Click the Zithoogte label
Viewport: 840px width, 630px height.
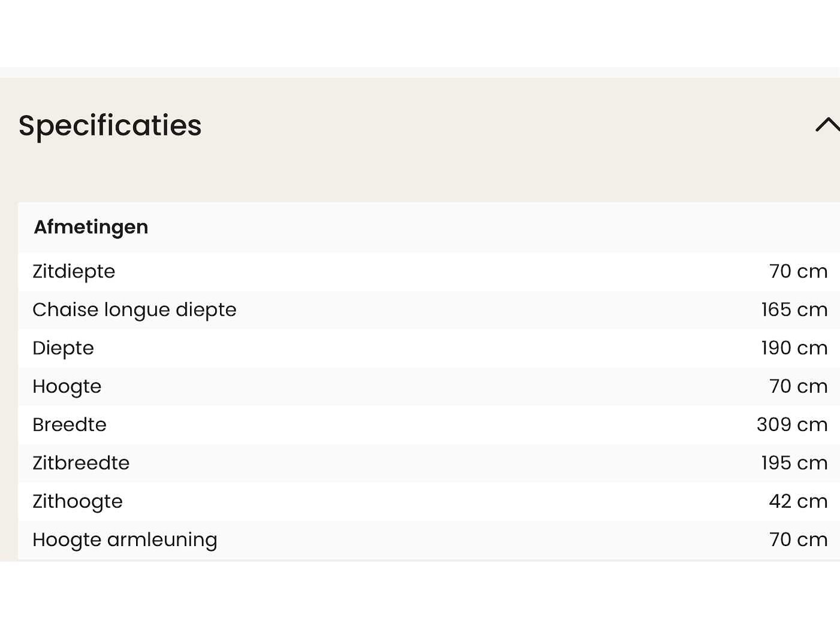(77, 502)
